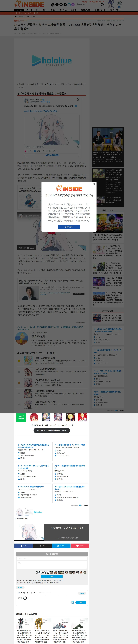Open the ドラゴンボール sidebar news thumbnail

(107, 223)
